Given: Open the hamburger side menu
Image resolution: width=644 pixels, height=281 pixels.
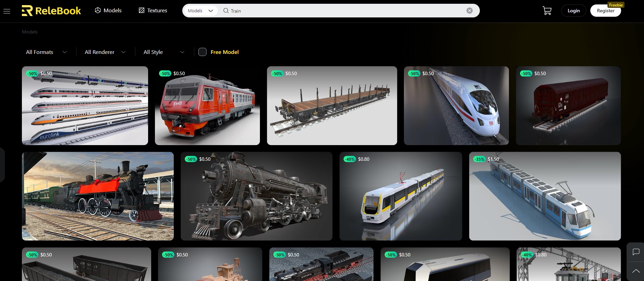Looking at the screenshot, I should pyautogui.click(x=7, y=11).
